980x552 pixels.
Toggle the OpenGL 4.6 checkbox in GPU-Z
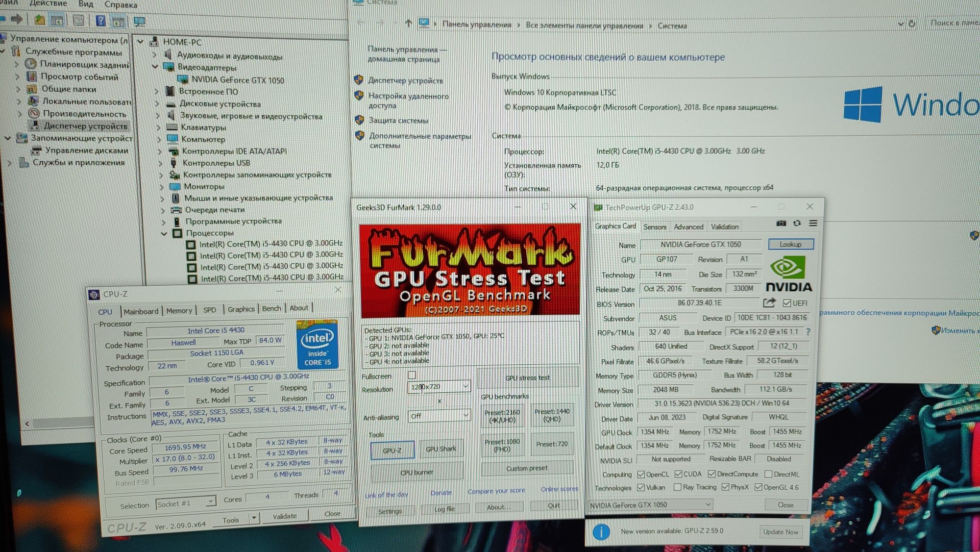point(759,487)
